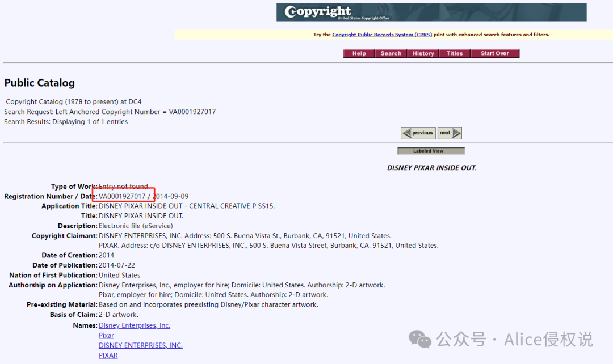This screenshot has width=613, height=364.
Task: Open the History menu item
Action: point(423,53)
